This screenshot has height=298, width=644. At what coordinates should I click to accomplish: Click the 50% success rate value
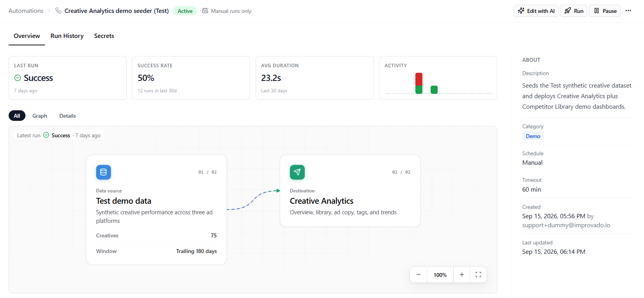[146, 78]
